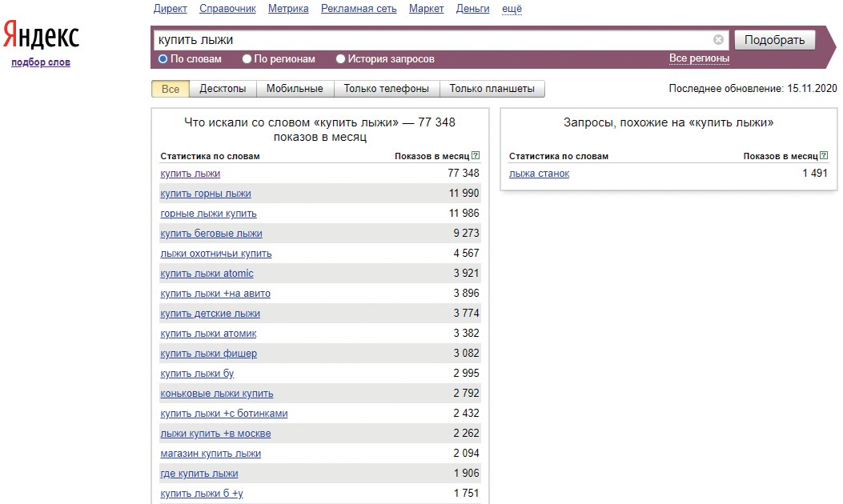
Task: Click the 'подбор слов' link under logo
Action: point(41,62)
